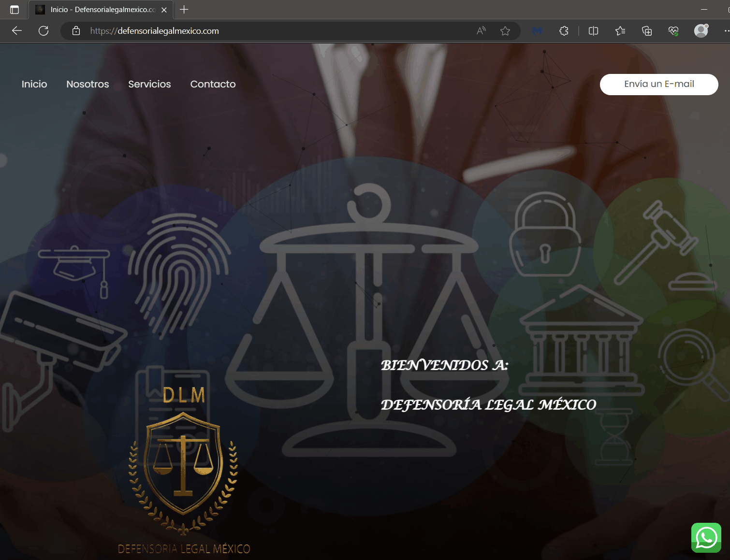Open the Contacto menu item
The height and width of the screenshot is (560, 730).
click(213, 84)
